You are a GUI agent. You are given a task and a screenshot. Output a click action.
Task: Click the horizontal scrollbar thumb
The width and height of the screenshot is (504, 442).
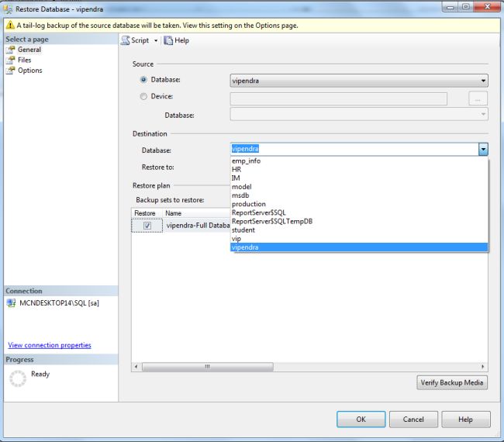[x=208, y=367]
